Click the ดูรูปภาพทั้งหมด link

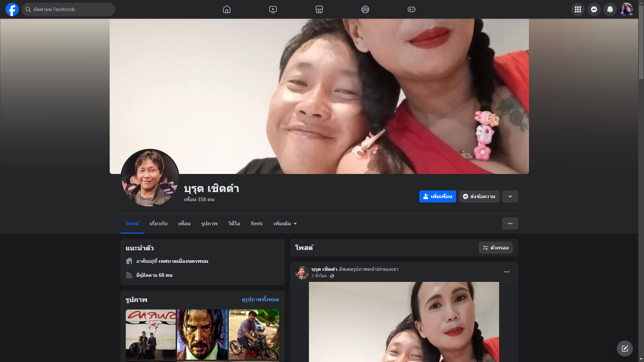pos(260,299)
